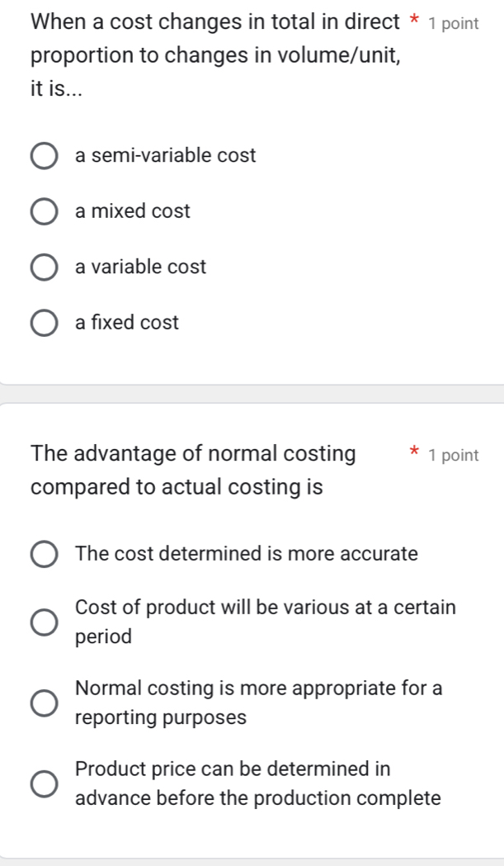Choose 'a variable cost' as the answer
This screenshot has height=866, width=504.
(44, 267)
